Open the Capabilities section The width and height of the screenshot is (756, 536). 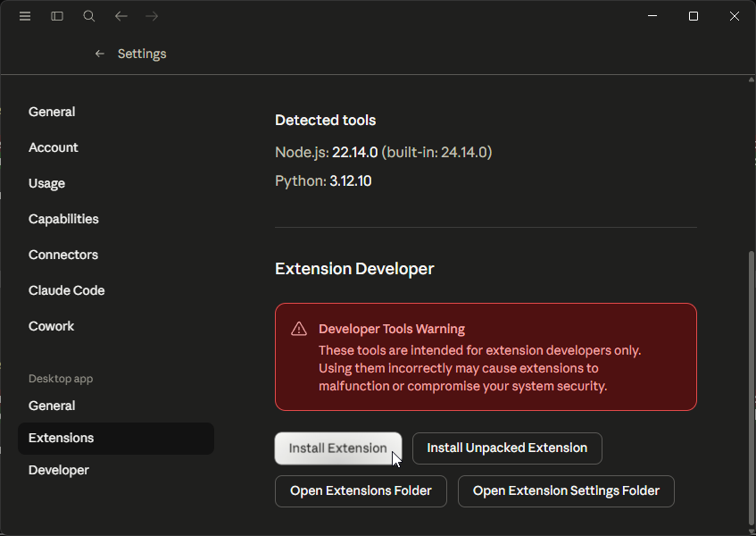[62, 218]
